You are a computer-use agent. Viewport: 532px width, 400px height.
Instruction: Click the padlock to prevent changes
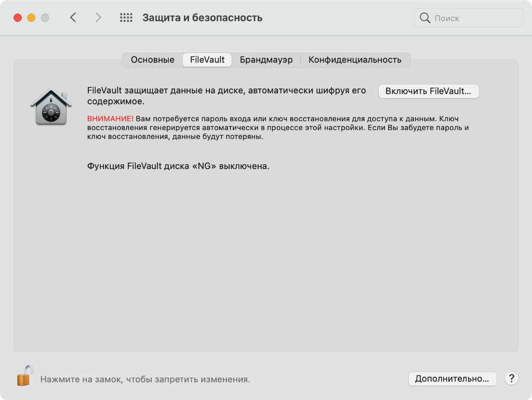tap(24, 375)
